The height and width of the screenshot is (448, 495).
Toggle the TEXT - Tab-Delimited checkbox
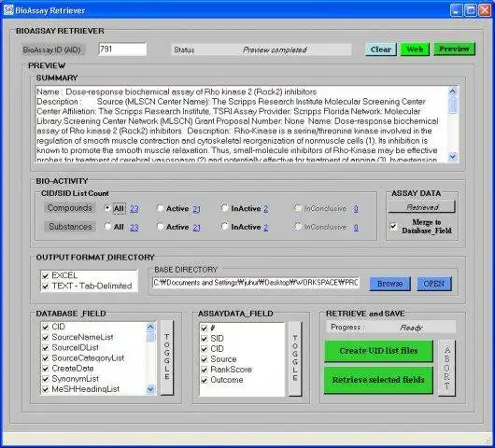[x=46, y=287]
